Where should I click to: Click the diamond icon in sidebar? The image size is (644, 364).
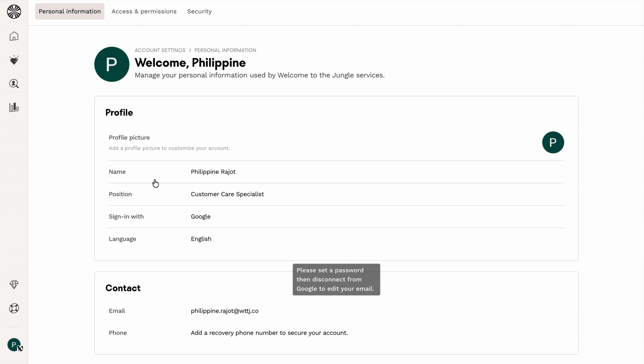(x=14, y=284)
